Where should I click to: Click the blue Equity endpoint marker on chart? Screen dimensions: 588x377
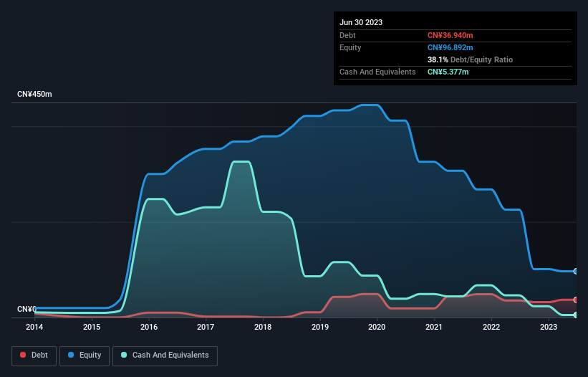tap(576, 271)
